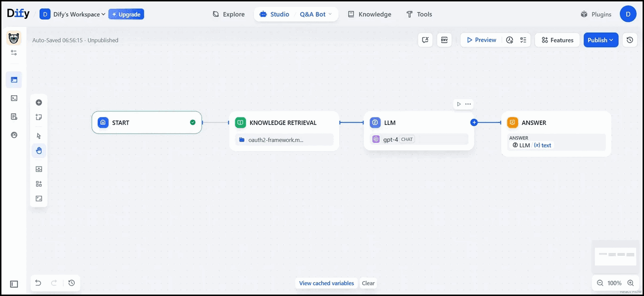Click the user avatar D
Viewport: 644px width, 296px height.
(628, 14)
